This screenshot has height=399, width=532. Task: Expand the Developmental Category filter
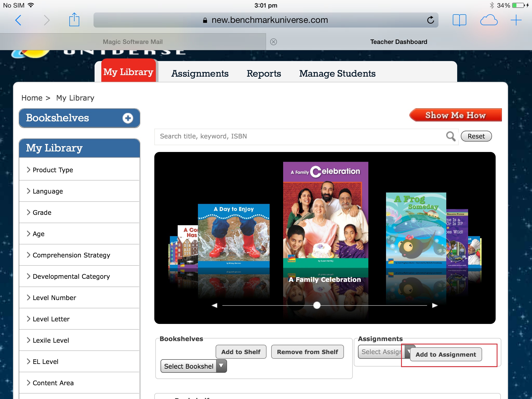tap(79, 276)
